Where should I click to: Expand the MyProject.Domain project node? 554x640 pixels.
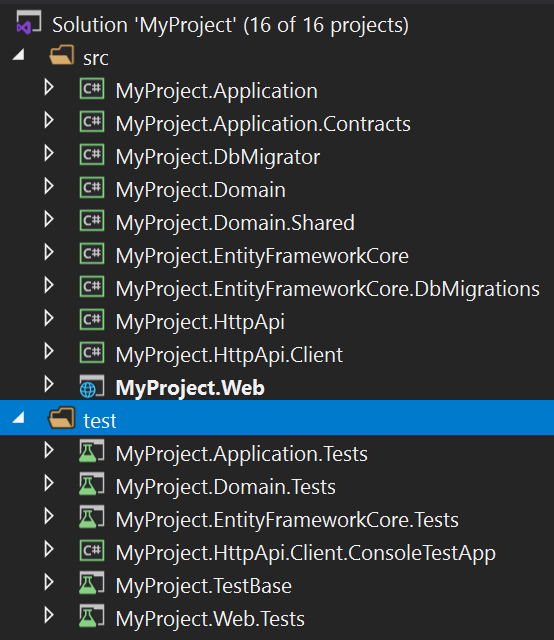(x=49, y=187)
